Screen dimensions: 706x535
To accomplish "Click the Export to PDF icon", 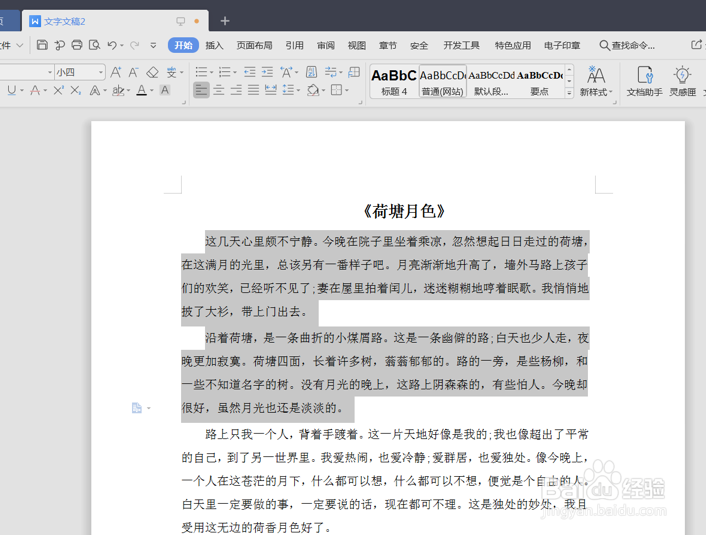I will [59, 45].
